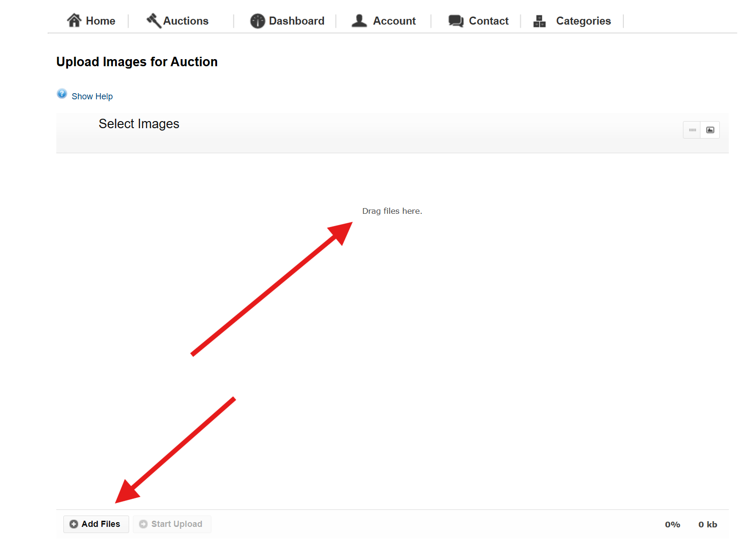
Task: Click the Account person icon
Action: pyautogui.click(x=359, y=20)
